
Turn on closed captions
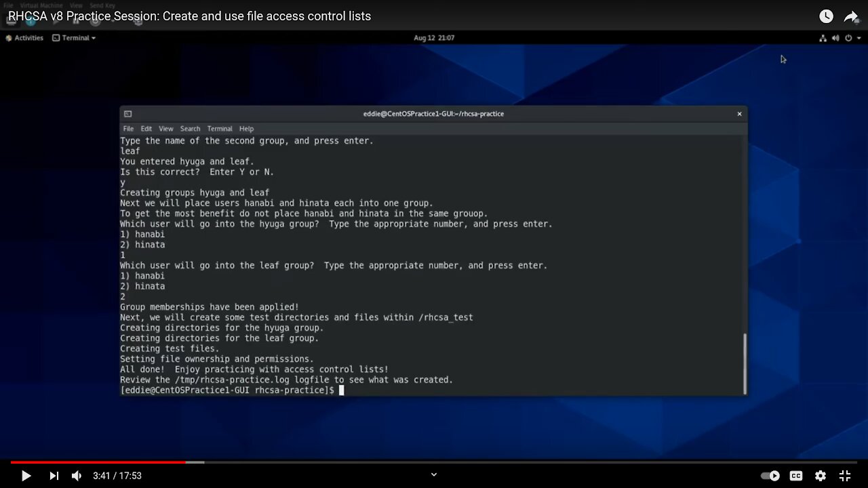pos(796,476)
